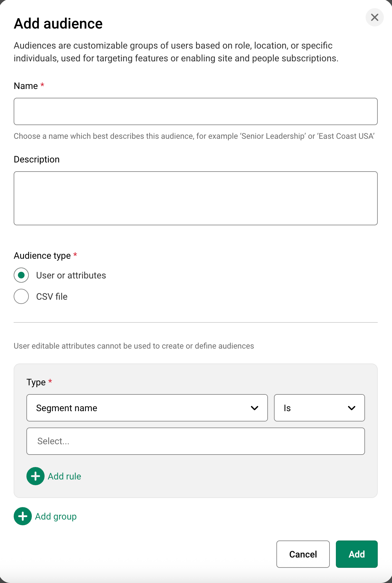The image size is (392, 583).
Task: Choose the CSV file radio button
Action: pos(21,296)
